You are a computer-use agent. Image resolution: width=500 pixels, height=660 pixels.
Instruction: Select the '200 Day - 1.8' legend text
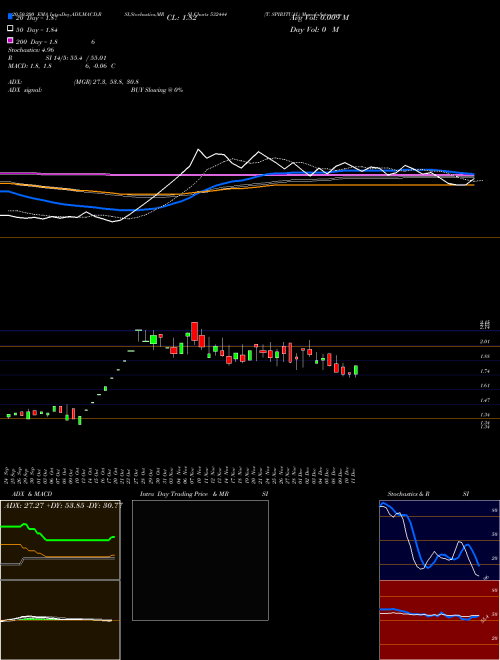coord(37,42)
